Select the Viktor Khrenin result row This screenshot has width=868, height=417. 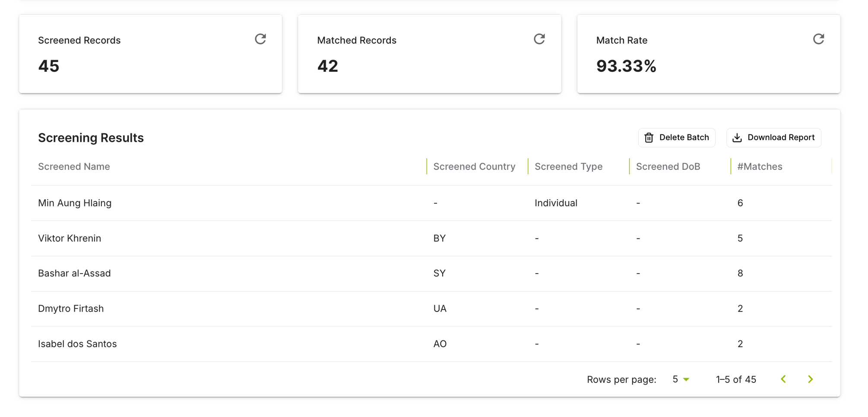(70, 239)
